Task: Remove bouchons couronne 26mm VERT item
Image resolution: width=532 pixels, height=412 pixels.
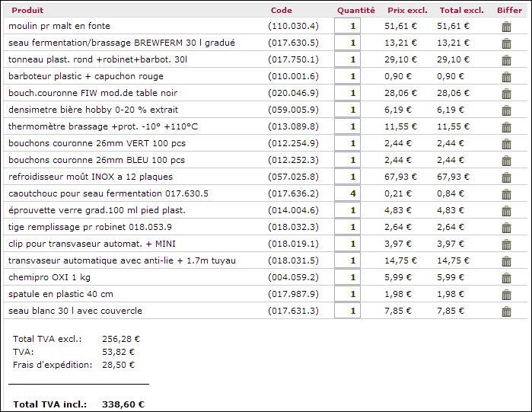Action: pyautogui.click(x=506, y=144)
